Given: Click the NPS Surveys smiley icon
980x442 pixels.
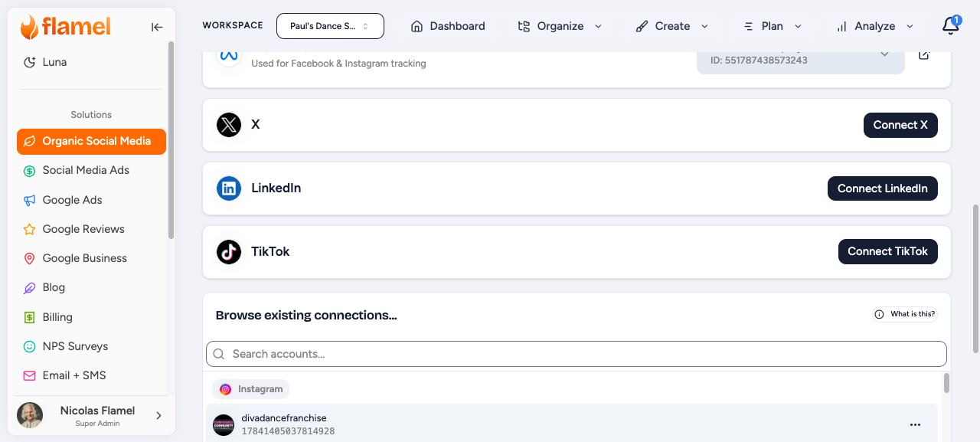Looking at the screenshot, I should click(x=30, y=346).
